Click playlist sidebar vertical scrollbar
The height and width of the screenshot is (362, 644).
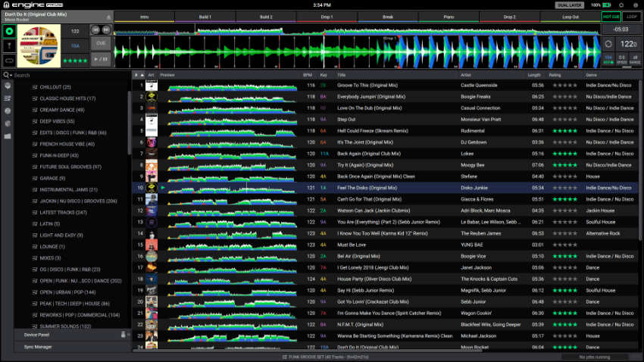point(130,123)
